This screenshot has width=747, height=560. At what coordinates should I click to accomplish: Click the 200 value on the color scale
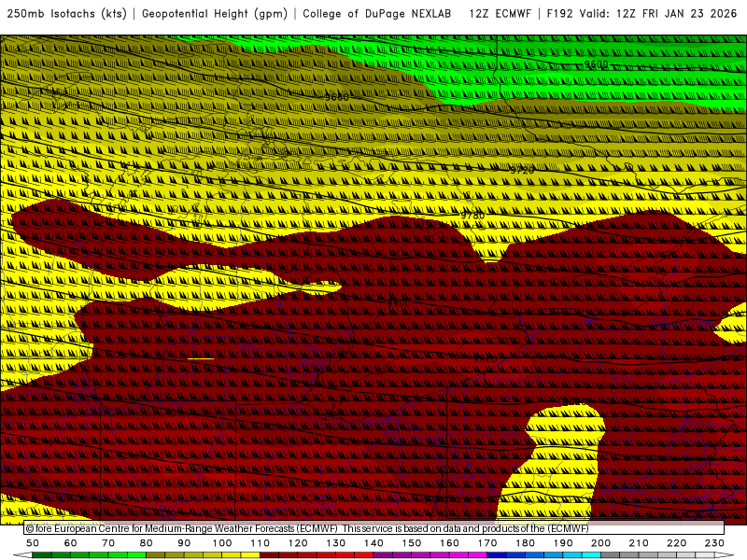pos(600,543)
